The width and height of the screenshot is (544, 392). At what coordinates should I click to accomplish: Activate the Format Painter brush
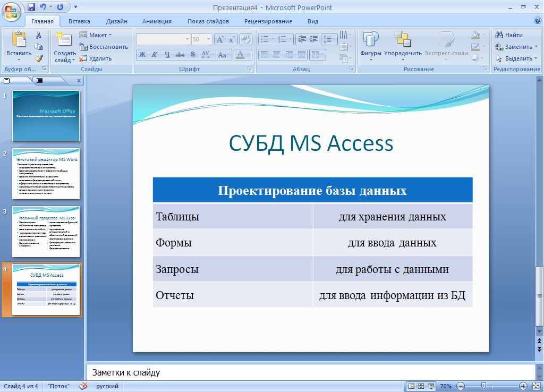[x=38, y=58]
